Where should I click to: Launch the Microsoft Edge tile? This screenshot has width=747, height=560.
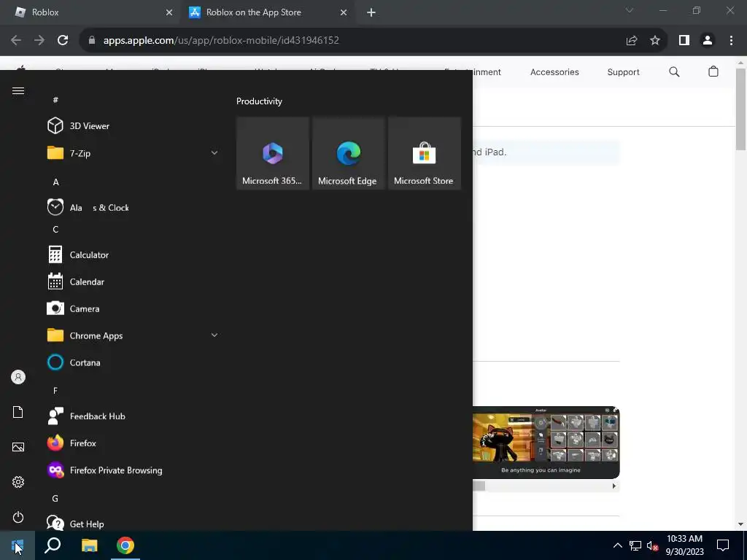pos(348,153)
